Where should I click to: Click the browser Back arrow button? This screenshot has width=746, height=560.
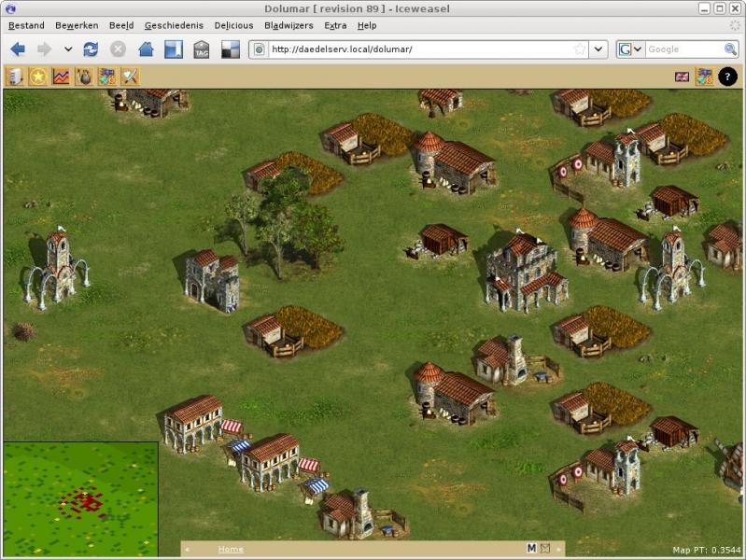coord(18,49)
